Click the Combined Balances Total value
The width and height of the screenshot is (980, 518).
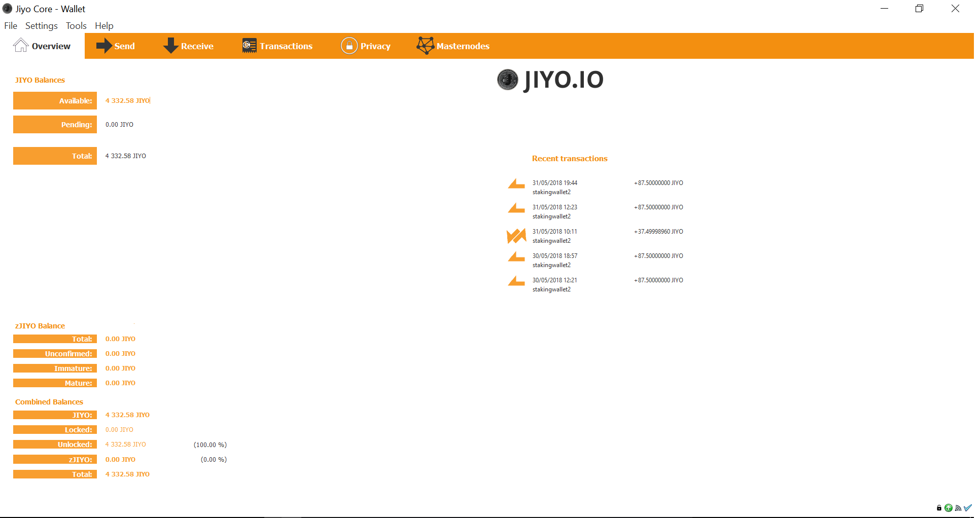127,474
